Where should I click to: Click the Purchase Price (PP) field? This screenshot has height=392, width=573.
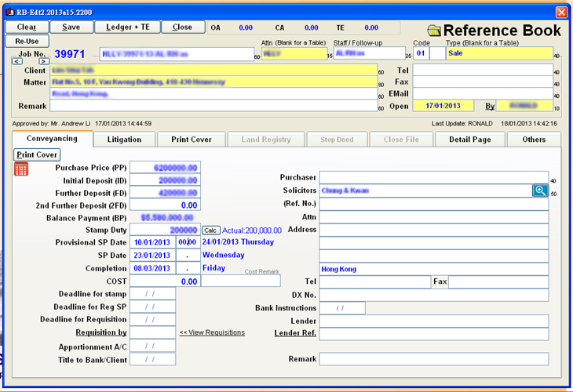coord(165,168)
